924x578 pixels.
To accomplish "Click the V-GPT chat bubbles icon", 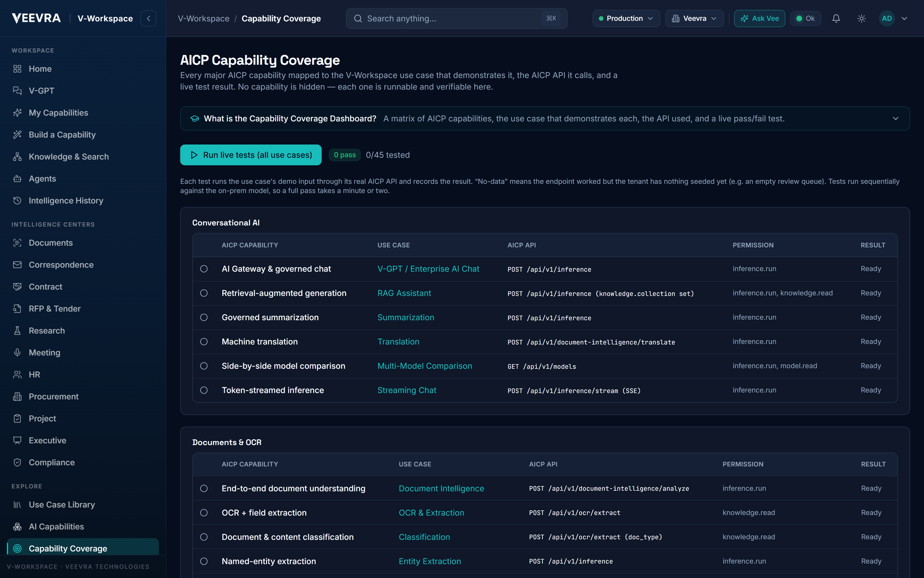I will 17,90.
